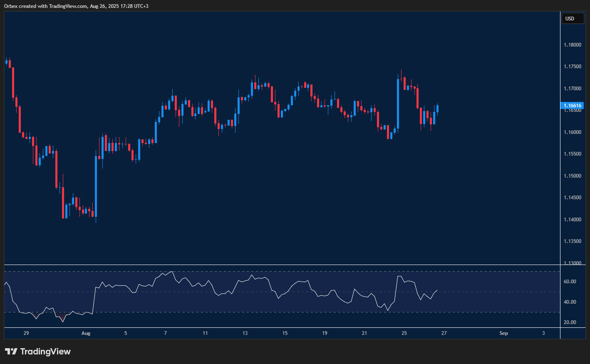Select the Sep marker on time axis
This screenshot has width=590, height=364.
503,333
